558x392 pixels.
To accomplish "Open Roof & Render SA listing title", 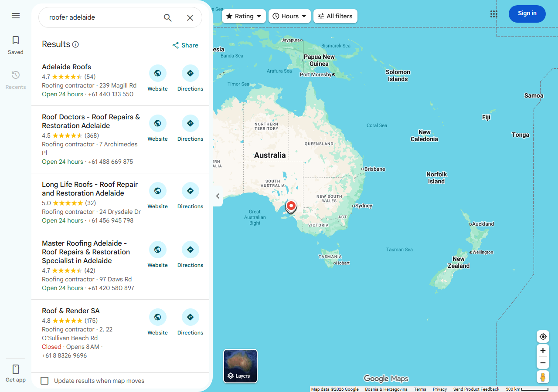I will click(x=71, y=311).
